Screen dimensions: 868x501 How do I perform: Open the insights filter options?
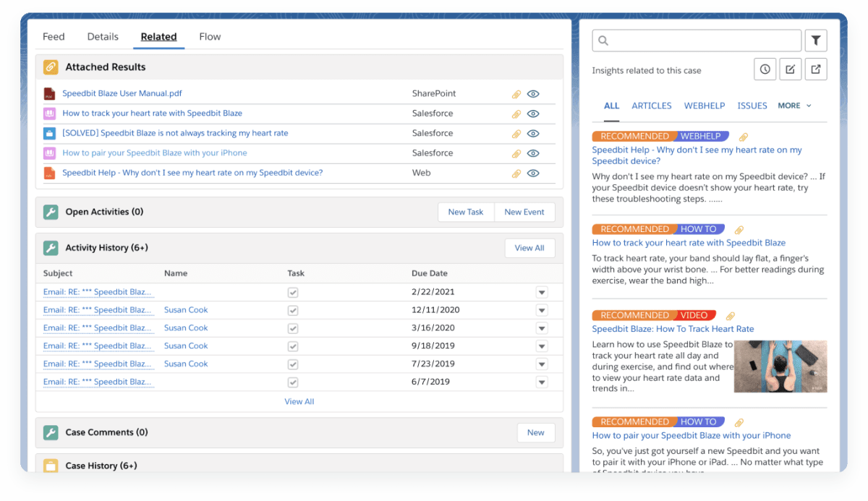[816, 40]
